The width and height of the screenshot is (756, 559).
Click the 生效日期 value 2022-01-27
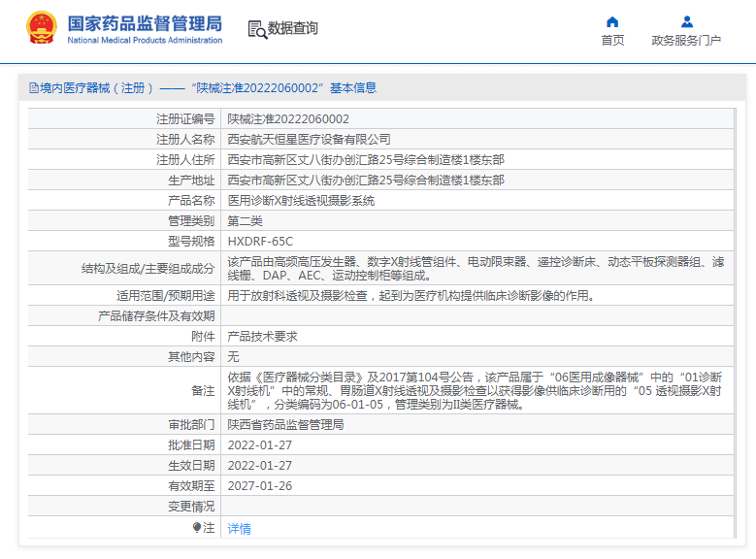pyautogui.click(x=260, y=466)
